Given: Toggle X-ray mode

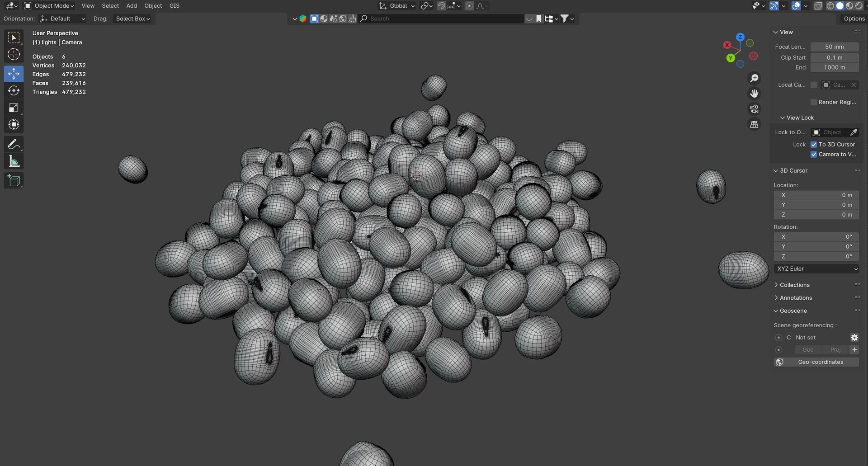Looking at the screenshot, I should coord(818,6).
